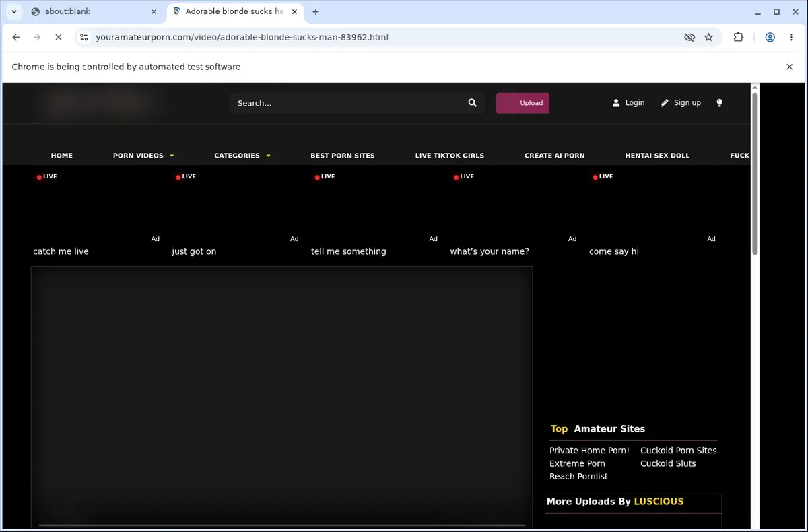Close the active Adorable blonde tab

295,11
